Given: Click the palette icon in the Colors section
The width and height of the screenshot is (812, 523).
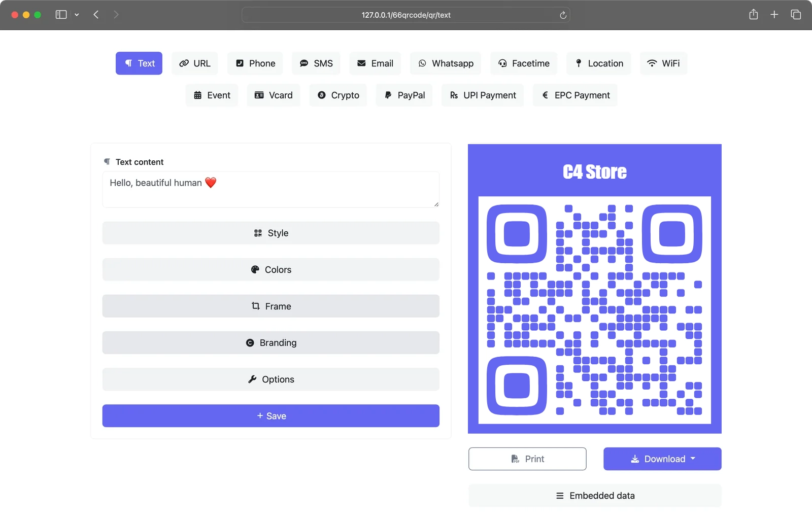Looking at the screenshot, I should (x=255, y=269).
